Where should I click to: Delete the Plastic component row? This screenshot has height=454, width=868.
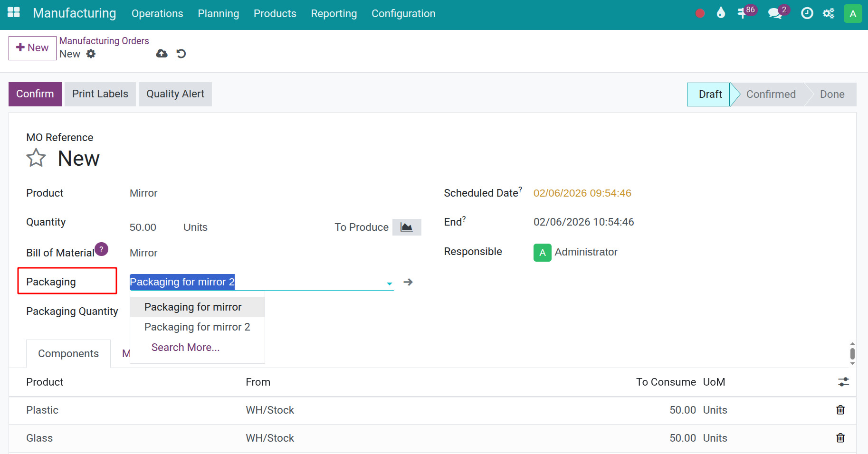pos(840,410)
